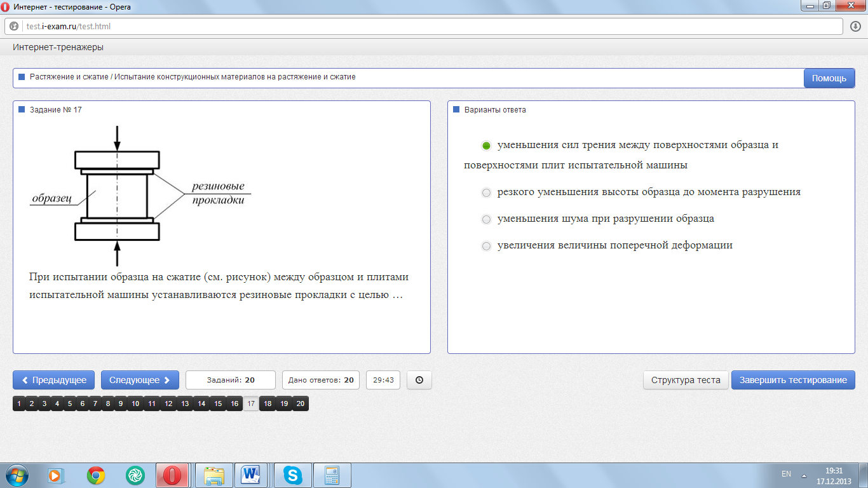
Task: Launch Google Chrome from taskbar
Action: pyautogui.click(x=96, y=475)
